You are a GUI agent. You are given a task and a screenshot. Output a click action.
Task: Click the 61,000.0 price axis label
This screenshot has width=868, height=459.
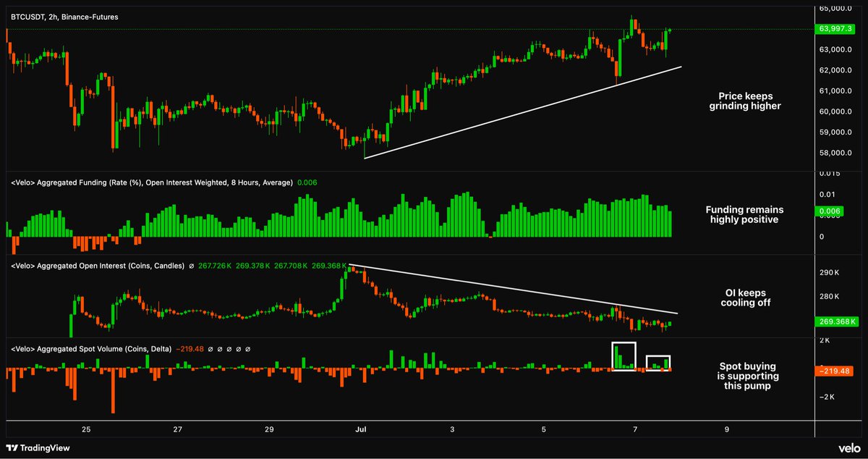(837, 91)
